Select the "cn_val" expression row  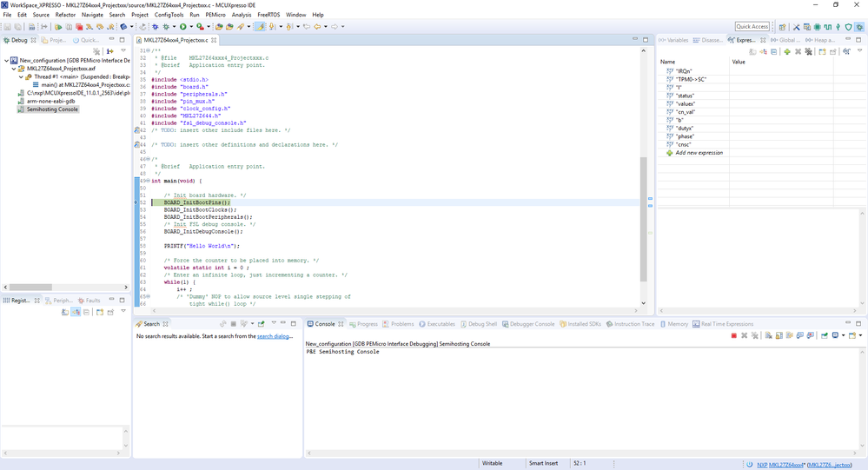686,112
